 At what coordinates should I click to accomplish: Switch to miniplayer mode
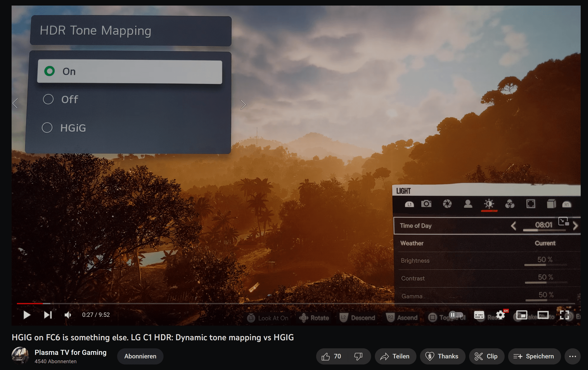tap(521, 315)
